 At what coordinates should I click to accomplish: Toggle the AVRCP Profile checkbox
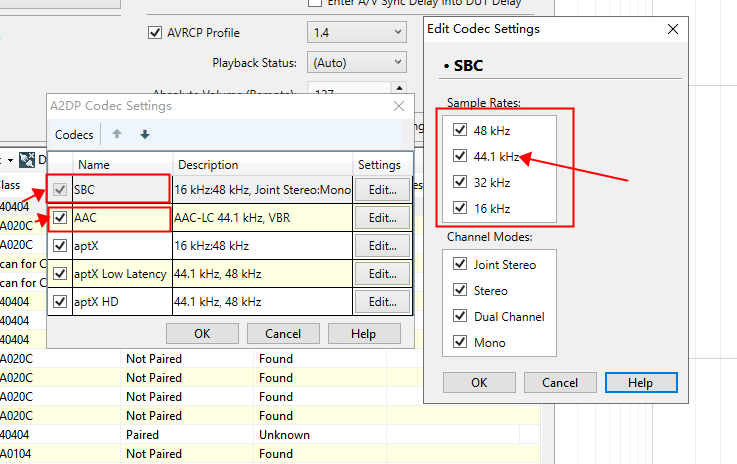pos(155,33)
